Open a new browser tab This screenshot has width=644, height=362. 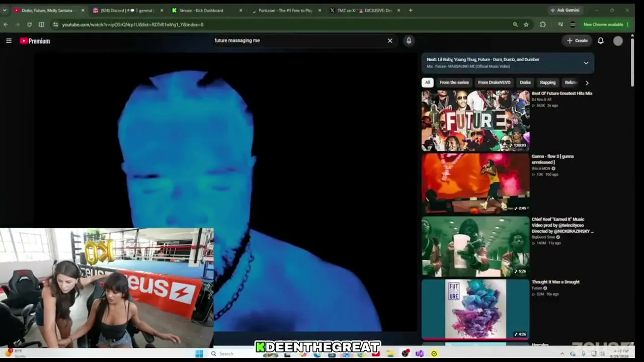click(411, 10)
